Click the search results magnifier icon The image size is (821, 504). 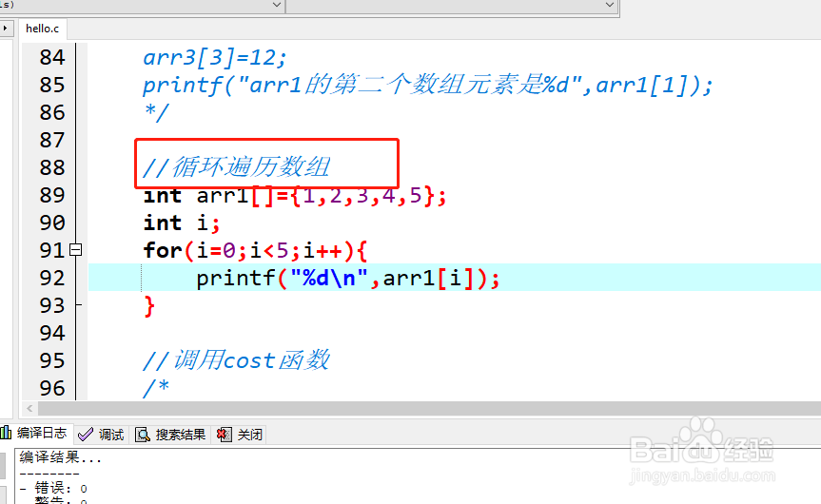pyautogui.click(x=143, y=435)
